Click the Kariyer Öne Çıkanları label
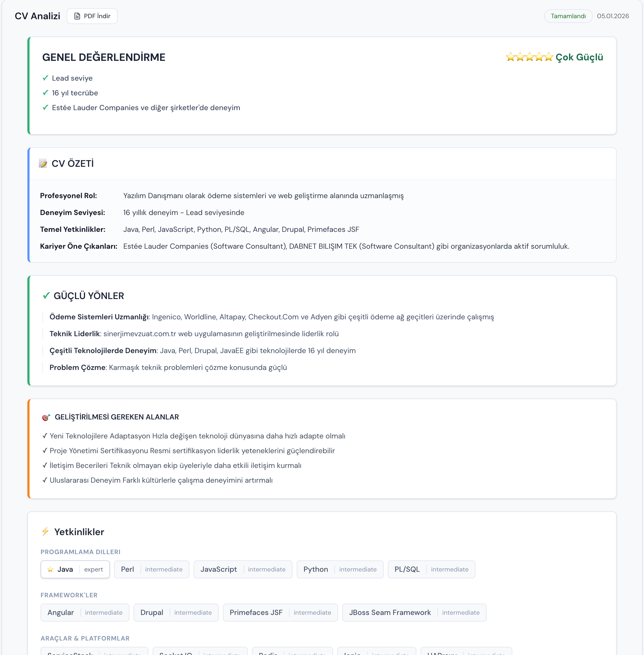 [x=79, y=246]
